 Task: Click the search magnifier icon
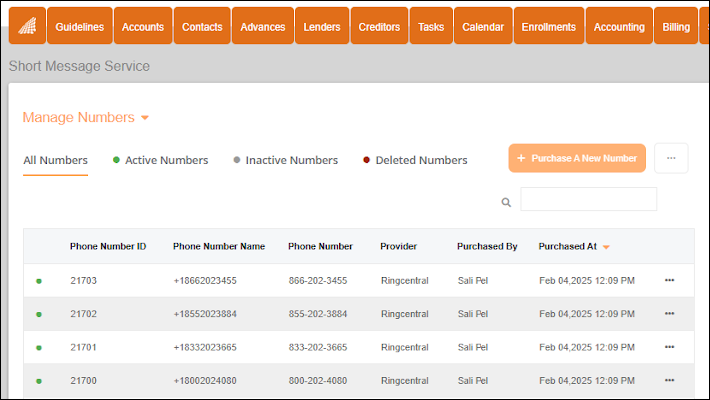click(x=506, y=202)
